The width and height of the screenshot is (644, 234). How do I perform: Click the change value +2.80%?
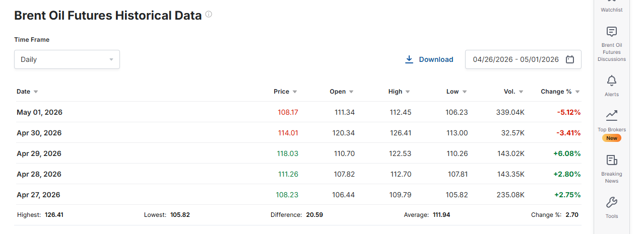pos(568,174)
